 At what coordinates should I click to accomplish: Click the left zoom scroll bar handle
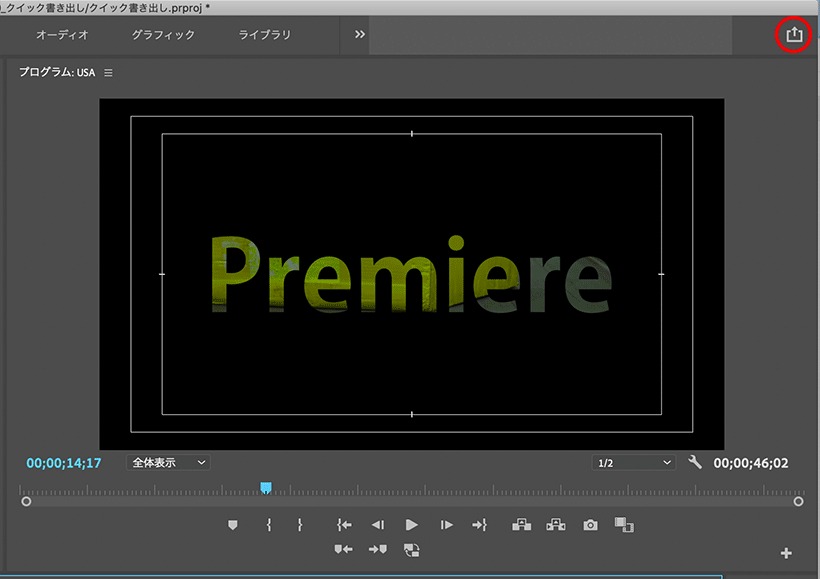click(26, 502)
